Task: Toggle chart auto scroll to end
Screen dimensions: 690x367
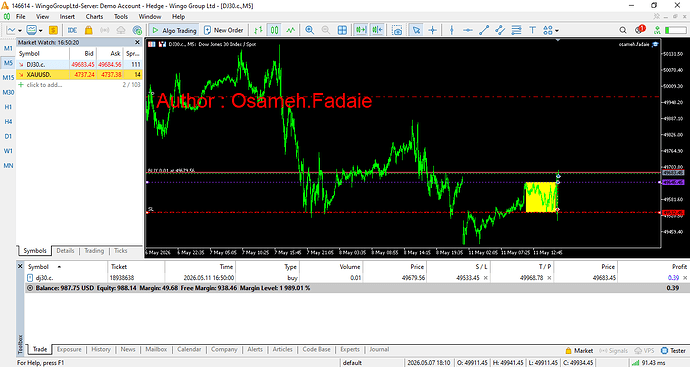Action: tap(361, 30)
